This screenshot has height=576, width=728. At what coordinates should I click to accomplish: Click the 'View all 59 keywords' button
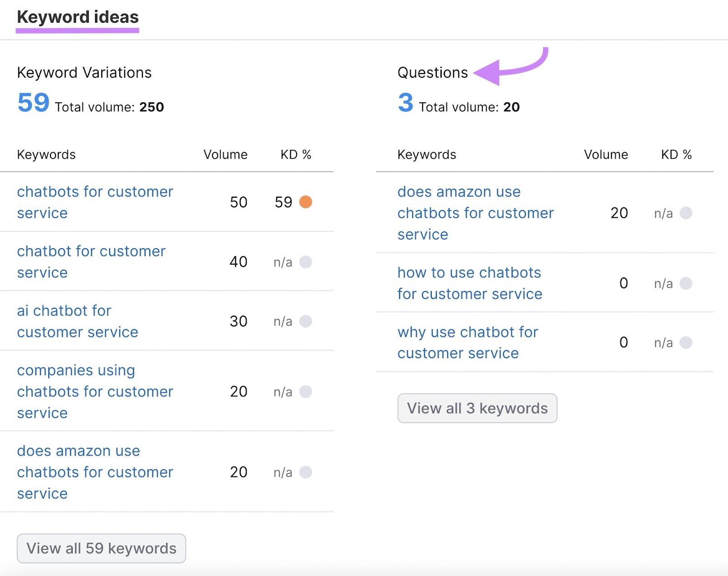point(101,548)
